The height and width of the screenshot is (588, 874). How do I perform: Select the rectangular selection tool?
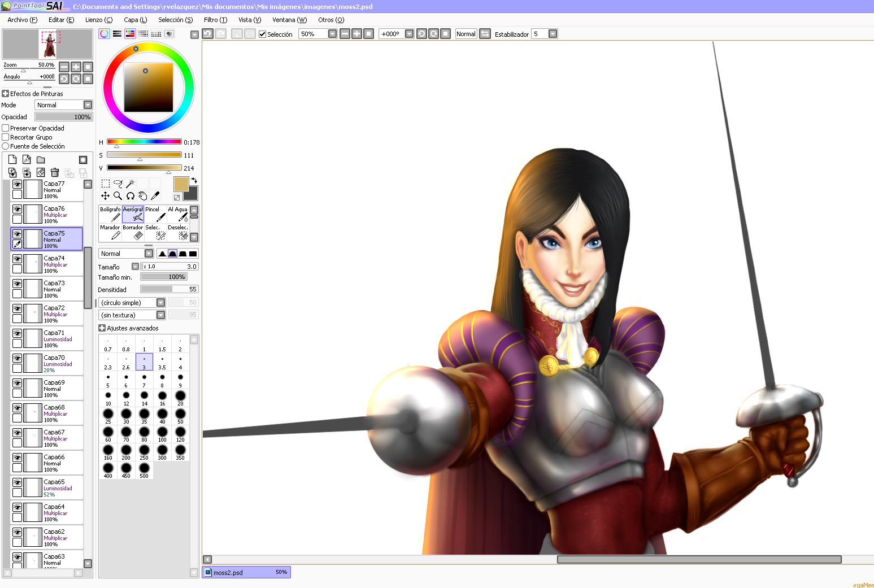tap(106, 184)
